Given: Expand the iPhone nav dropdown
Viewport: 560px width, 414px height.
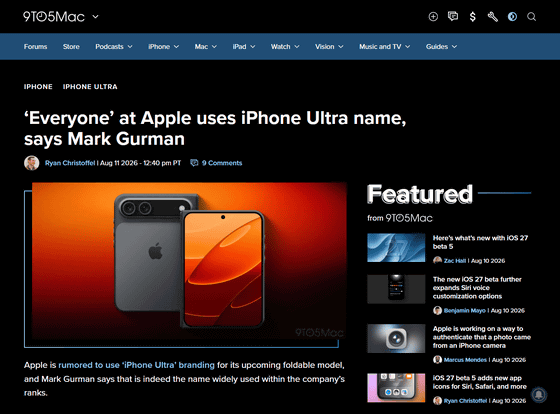Looking at the screenshot, I should (x=164, y=46).
